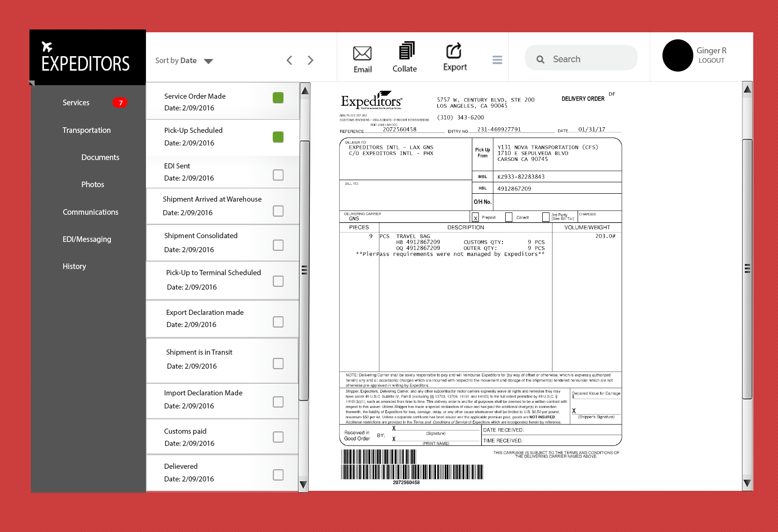Click the document viewer scroll-up arrow
This screenshot has height=532, width=778.
pyautogui.click(x=748, y=89)
